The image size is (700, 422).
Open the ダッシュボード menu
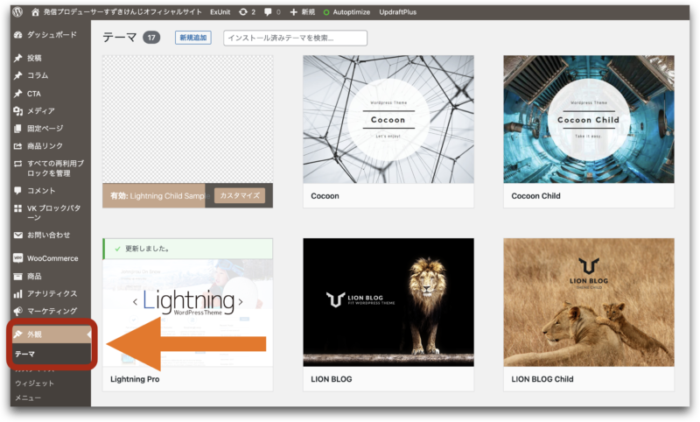tap(50, 35)
